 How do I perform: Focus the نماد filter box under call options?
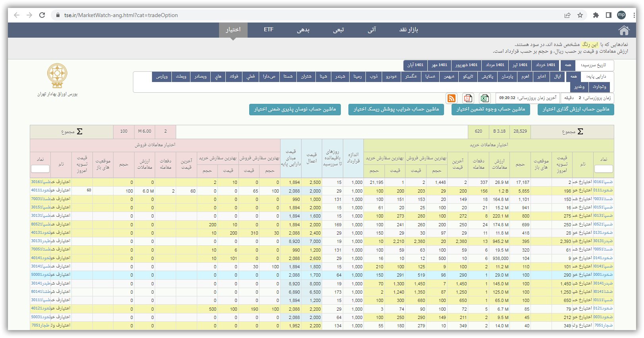click(x=604, y=169)
